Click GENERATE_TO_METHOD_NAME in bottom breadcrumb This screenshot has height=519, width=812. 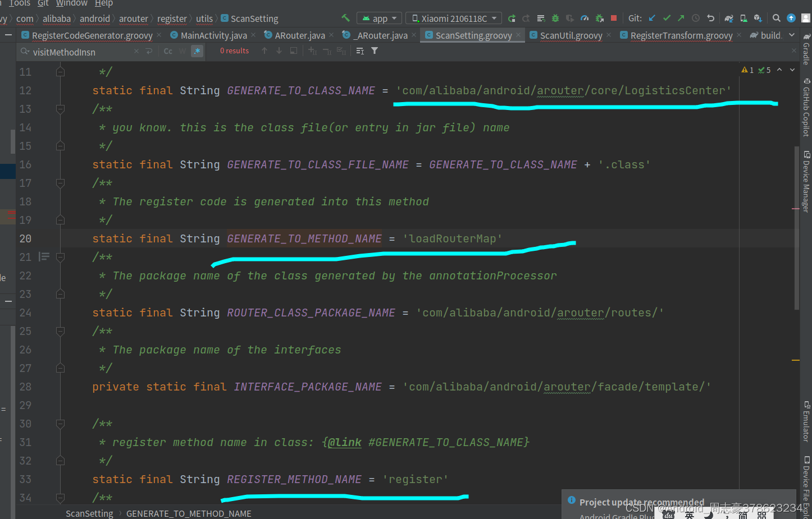click(189, 513)
